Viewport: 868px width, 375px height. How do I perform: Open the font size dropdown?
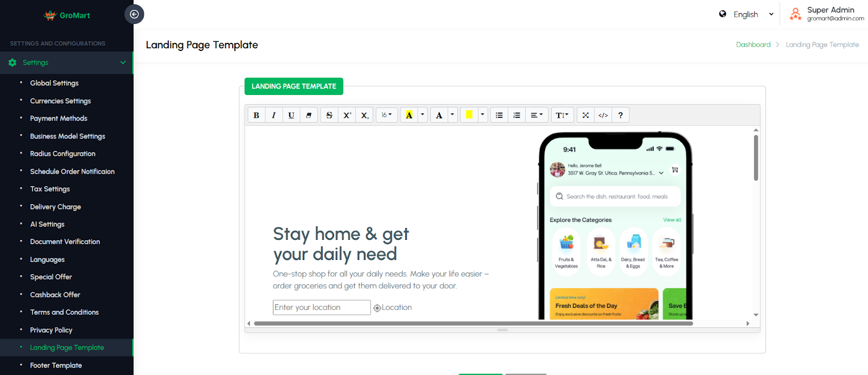click(x=386, y=115)
